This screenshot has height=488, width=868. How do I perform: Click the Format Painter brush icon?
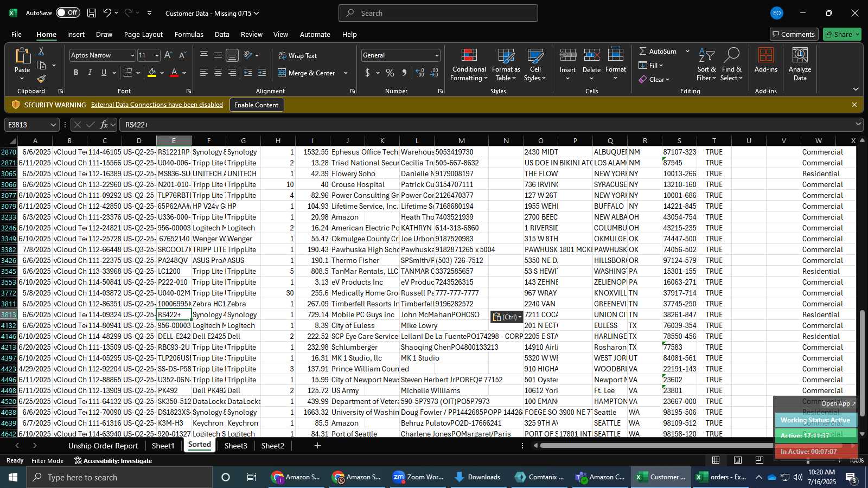[41, 79]
